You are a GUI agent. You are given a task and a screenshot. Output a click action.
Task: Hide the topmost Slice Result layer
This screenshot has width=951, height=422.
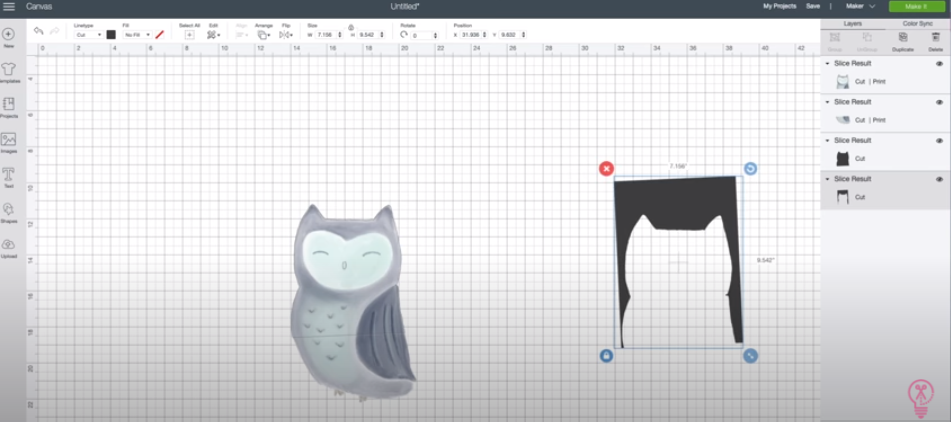point(939,64)
